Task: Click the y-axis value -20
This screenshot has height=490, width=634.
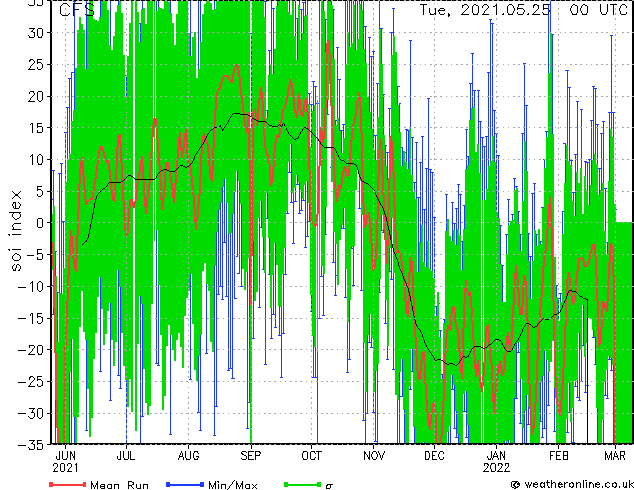Action: pyautogui.click(x=31, y=350)
